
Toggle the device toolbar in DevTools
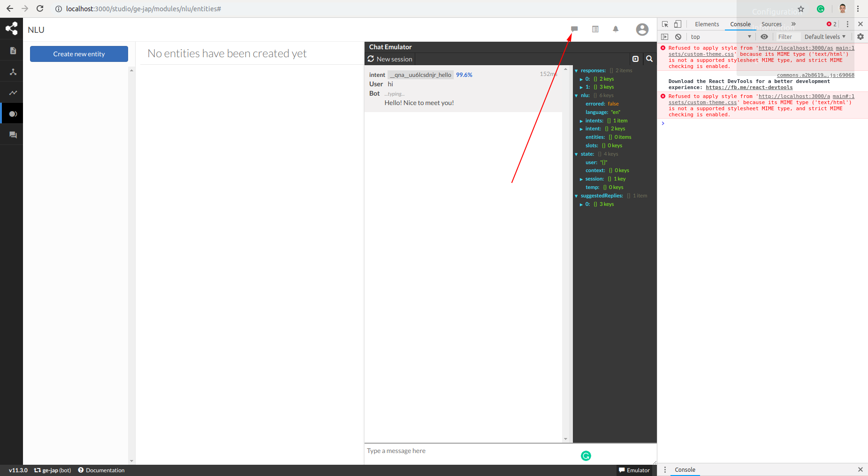pyautogui.click(x=677, y=23)
